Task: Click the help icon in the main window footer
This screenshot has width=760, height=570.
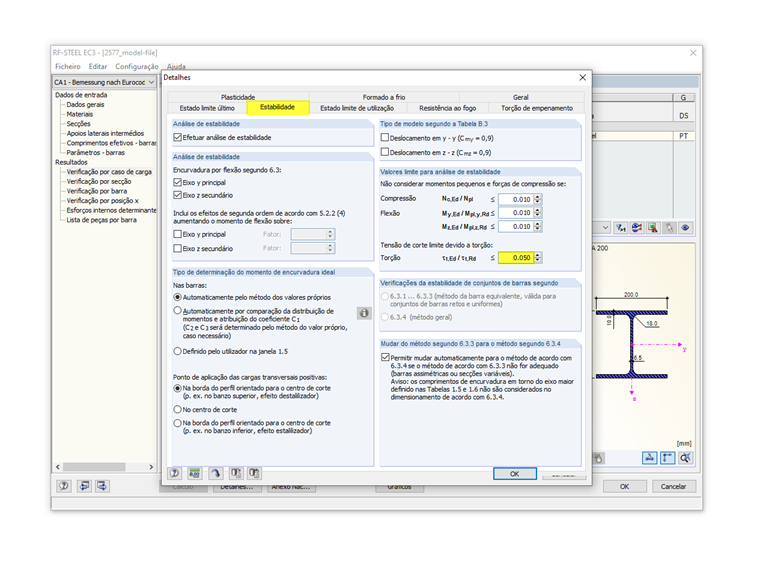Action: click(63, 486)
